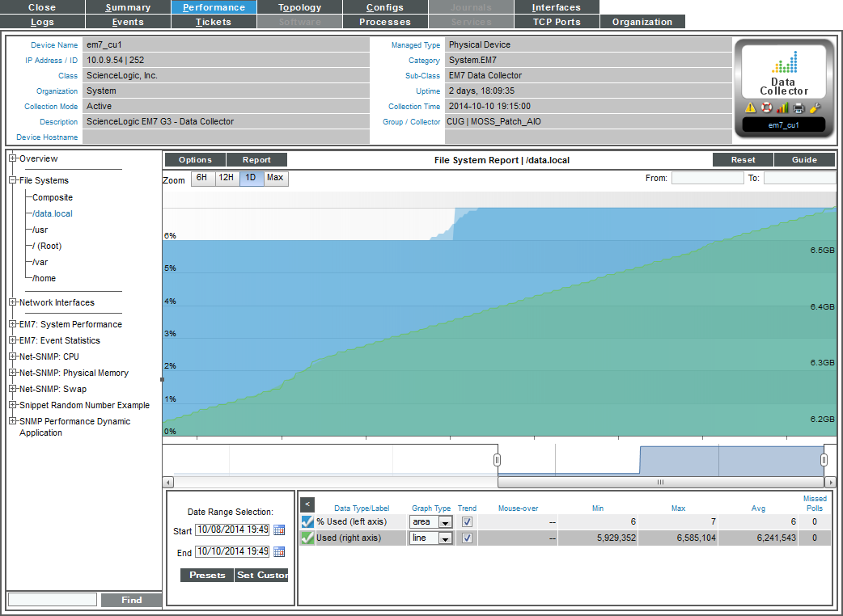Expand the EM7: Event Statistics node

coord(13,340)
